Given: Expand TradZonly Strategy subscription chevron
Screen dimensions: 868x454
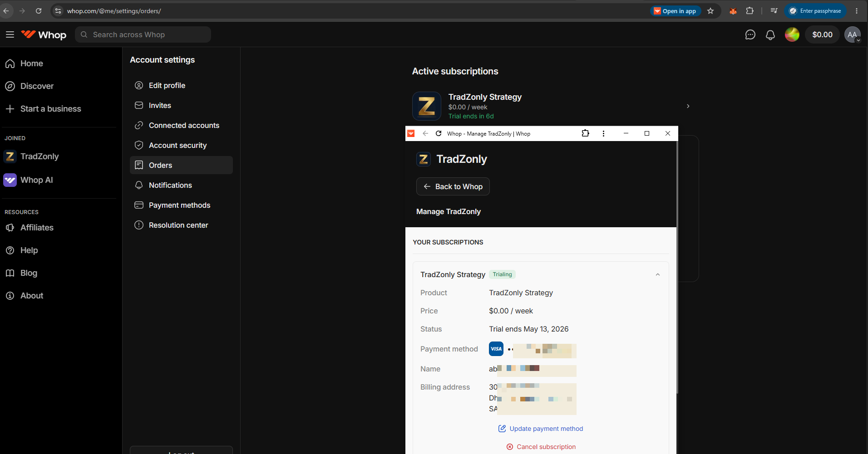Looking at the screenshot, I should [688, 106].
